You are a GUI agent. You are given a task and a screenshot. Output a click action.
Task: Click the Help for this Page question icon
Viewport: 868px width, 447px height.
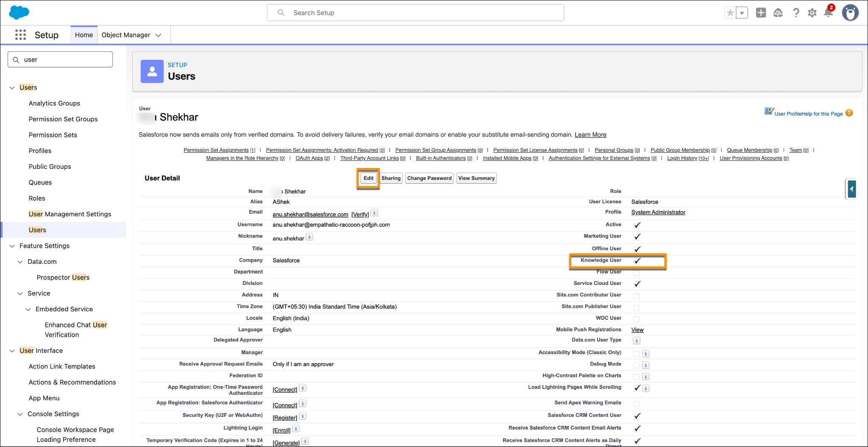(849, 113)
